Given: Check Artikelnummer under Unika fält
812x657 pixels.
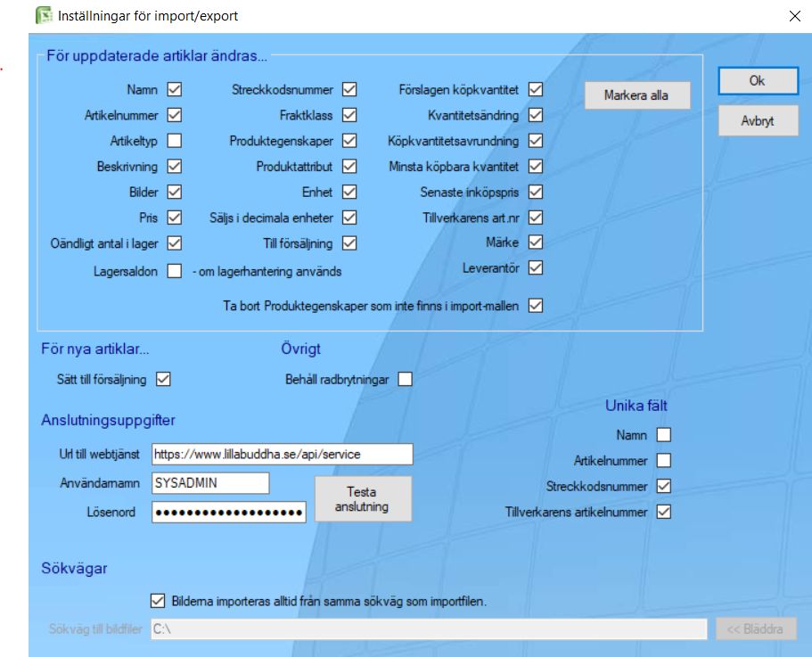Looking at the screenshot, I should pos(664,460).
